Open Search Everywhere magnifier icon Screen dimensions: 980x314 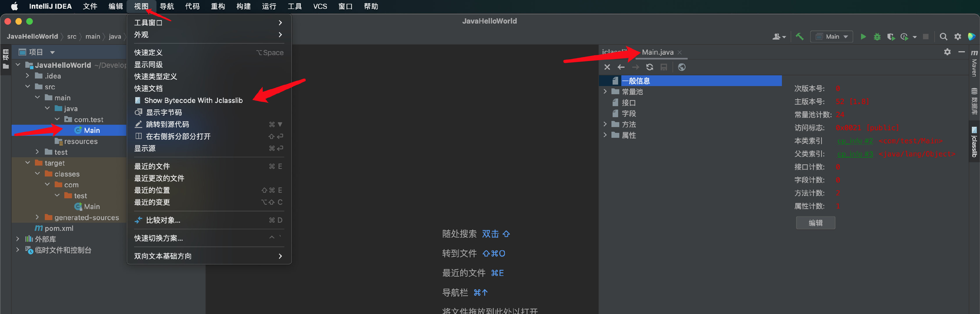click(x=943, y=37)
